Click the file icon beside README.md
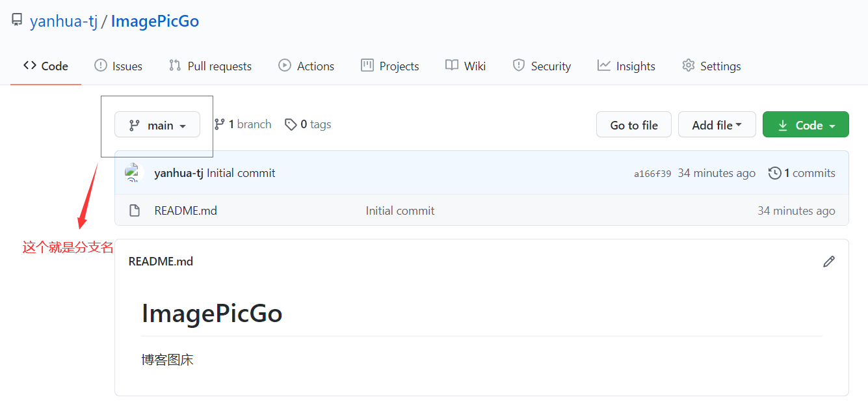The width and height of the screenshot is (868, 406). click(x=135, y=211)
